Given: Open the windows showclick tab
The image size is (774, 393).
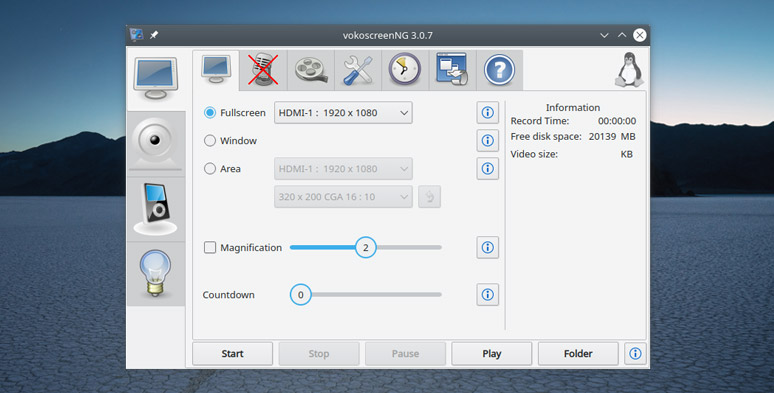Looking at the screenshot, I should point(452,70).
